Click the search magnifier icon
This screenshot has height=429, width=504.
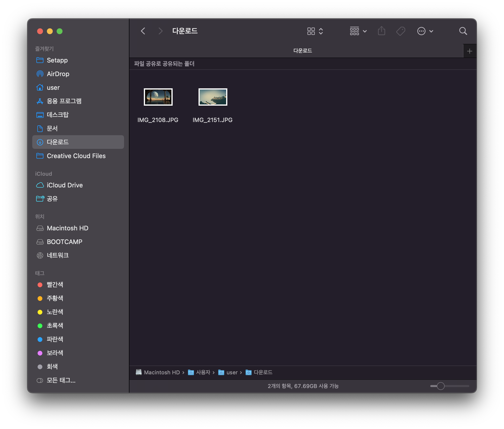(463, 31)
